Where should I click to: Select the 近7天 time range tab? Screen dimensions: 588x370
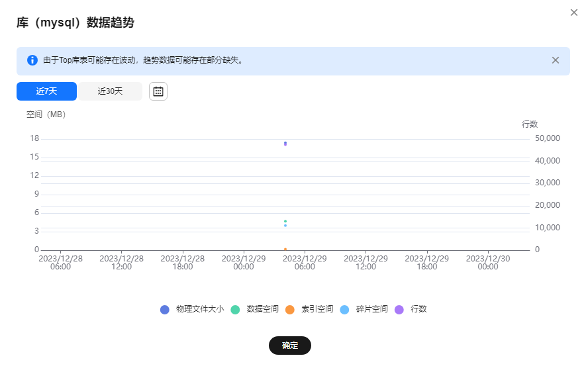[x=46, y=91]
